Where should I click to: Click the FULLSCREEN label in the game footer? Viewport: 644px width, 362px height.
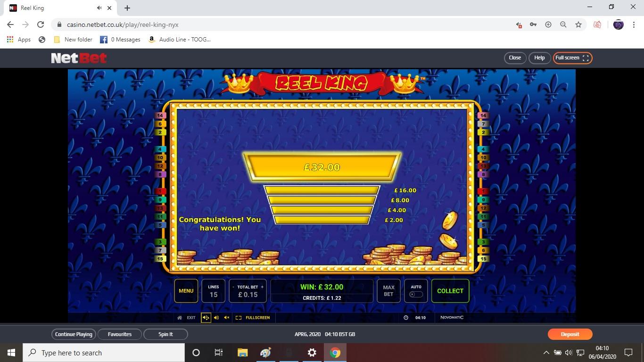257,318
